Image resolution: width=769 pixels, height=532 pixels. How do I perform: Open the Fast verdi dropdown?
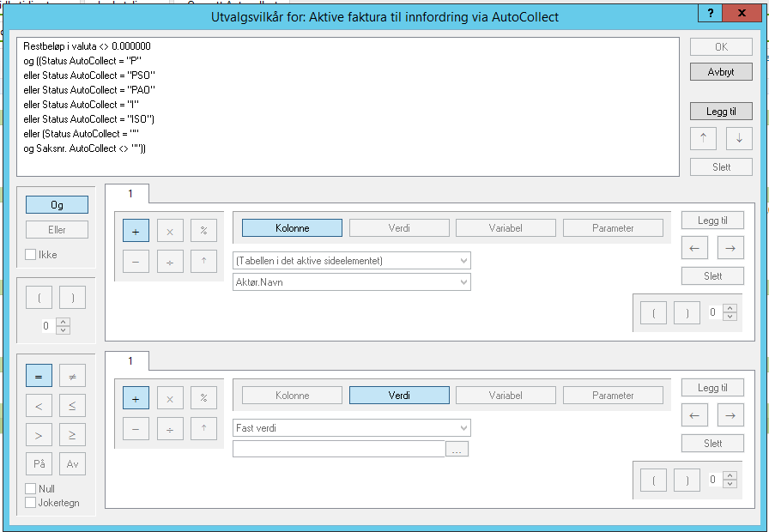(x=352, y=428)
